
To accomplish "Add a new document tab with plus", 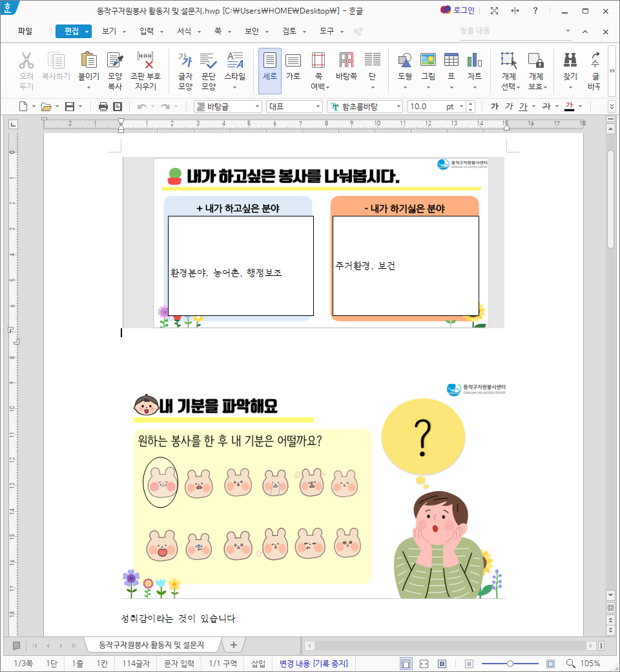I will [234, 645].
